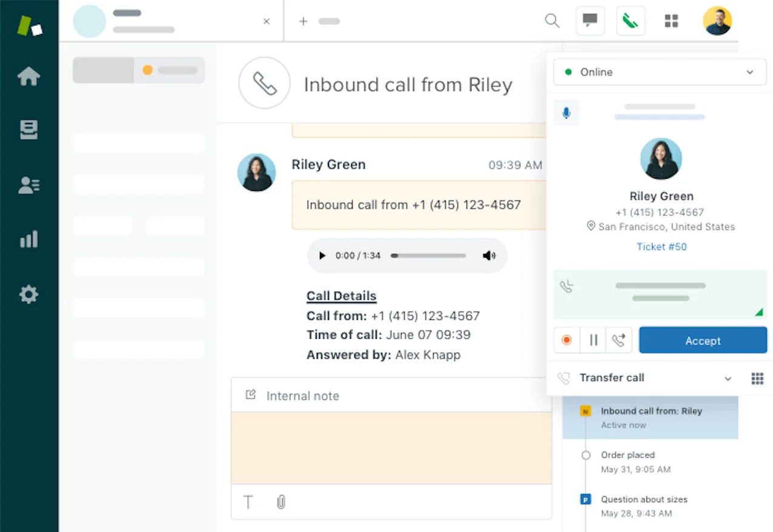Image resolution: width=773 pixels, height=532 pixels.
Task: Click the recording progress slider
Action: [428, 256]
